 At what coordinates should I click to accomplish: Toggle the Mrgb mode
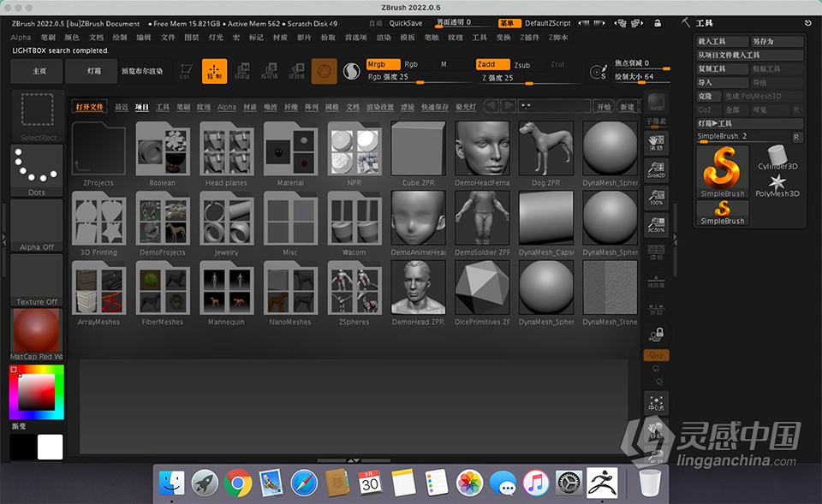coord(384,64)
